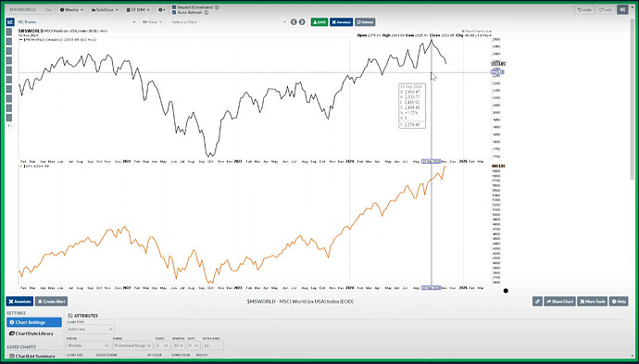The height and width of the screenshot is (364, 639).
Task: Click the Extra Bars input field
Action: coord(213,345)
